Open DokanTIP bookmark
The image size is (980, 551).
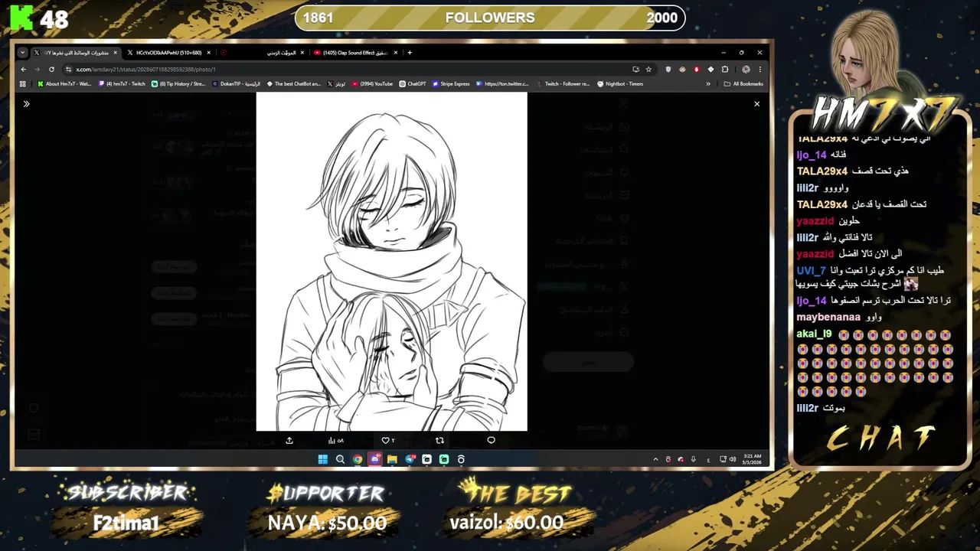click(x=237, y=84)
